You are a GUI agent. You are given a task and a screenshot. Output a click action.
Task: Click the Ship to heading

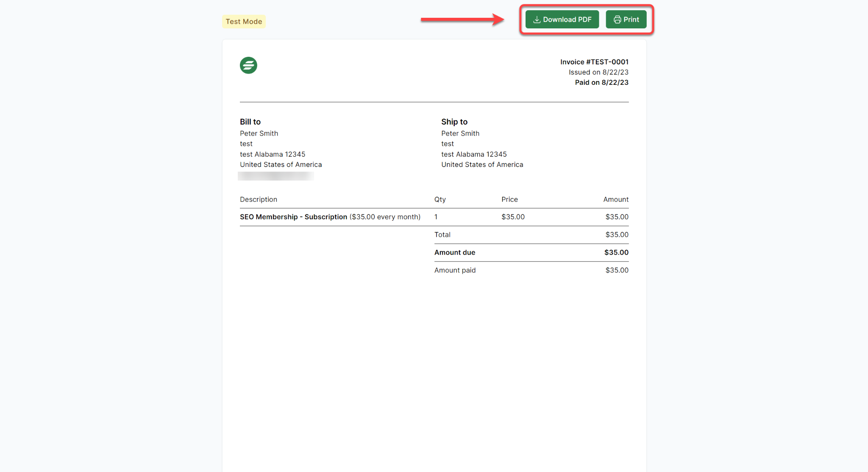[x=454, y=122]
